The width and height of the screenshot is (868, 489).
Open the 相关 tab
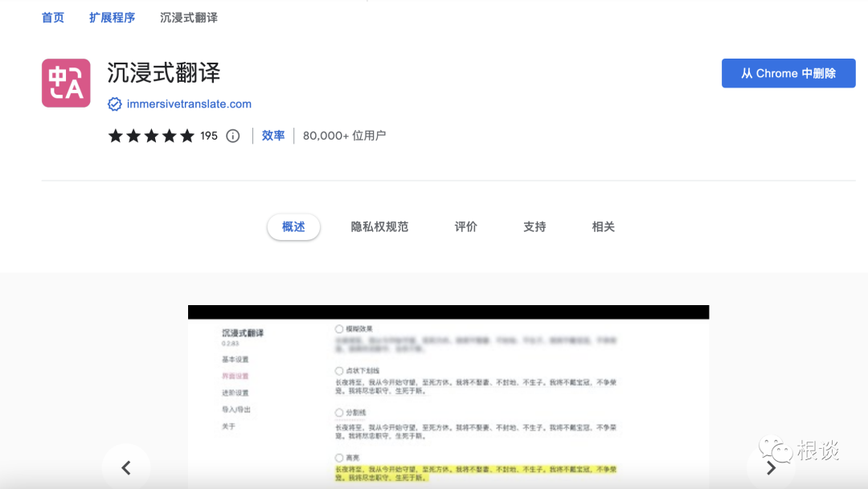pyautogui.click(x=603, y=227)
